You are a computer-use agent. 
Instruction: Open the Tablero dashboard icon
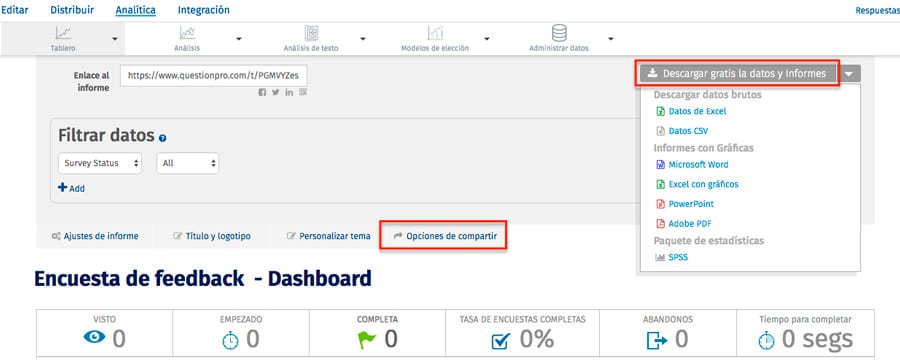pyautogui.click(x=63, y=33)
